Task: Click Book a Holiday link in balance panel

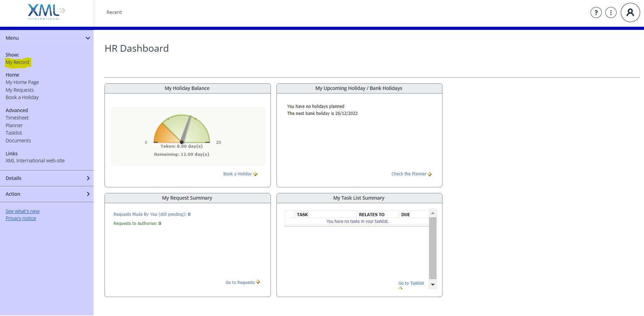Action: pos(237,174)
